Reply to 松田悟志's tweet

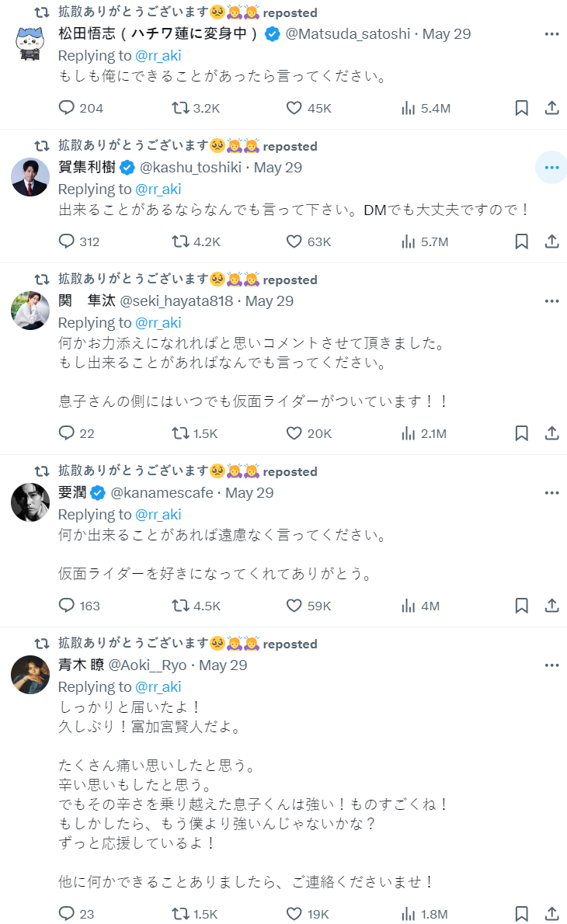click(x=67, y=108)
